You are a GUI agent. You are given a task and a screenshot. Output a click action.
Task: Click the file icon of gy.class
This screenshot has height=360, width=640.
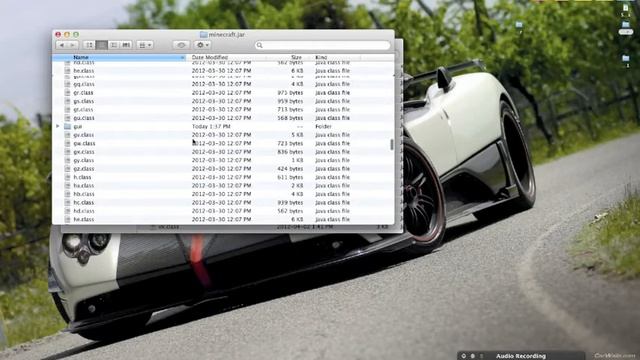point(67,160)
